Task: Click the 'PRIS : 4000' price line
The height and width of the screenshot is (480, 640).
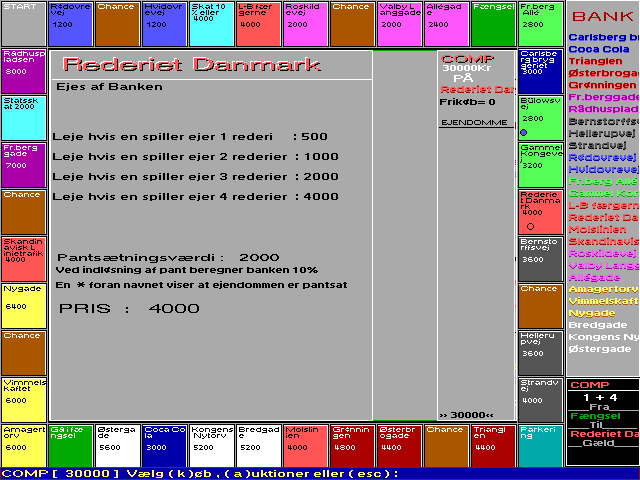Action: point(129,308)
